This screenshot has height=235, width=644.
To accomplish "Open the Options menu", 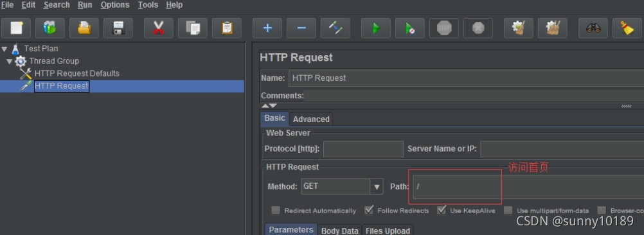I will tap(115, 5).
